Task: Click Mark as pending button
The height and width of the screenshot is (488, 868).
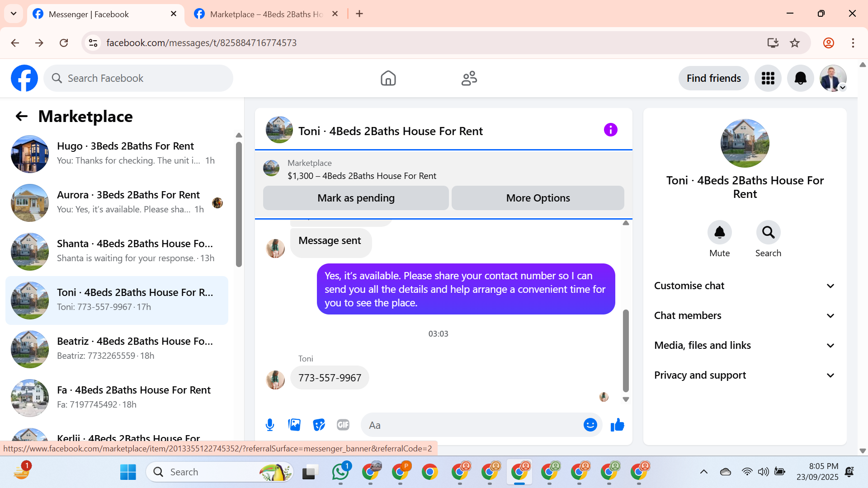Action: point(356,198)
